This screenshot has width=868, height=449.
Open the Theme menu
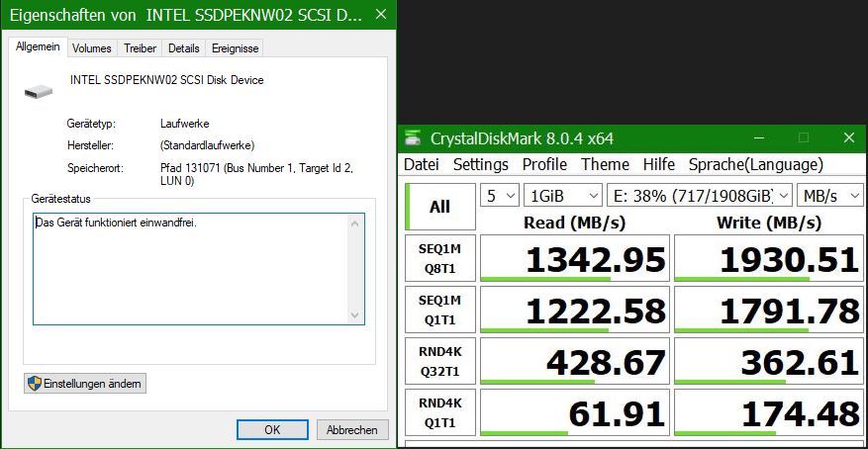tap(605, 164)
